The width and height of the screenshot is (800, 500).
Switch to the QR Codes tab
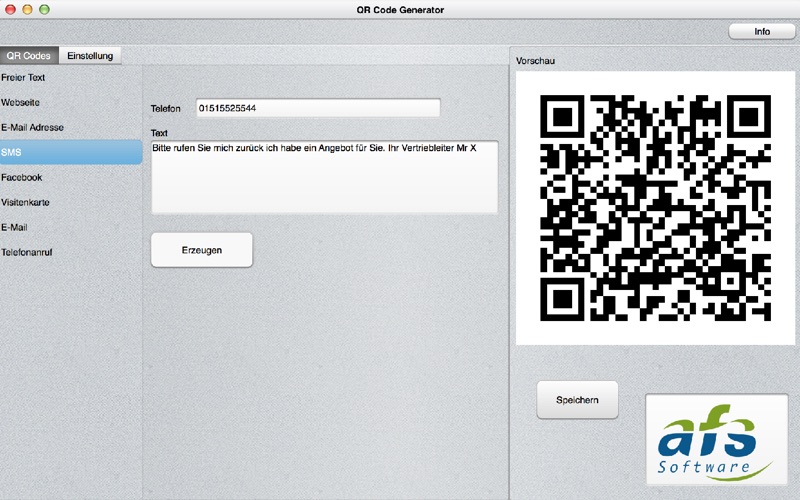[29, 56]
